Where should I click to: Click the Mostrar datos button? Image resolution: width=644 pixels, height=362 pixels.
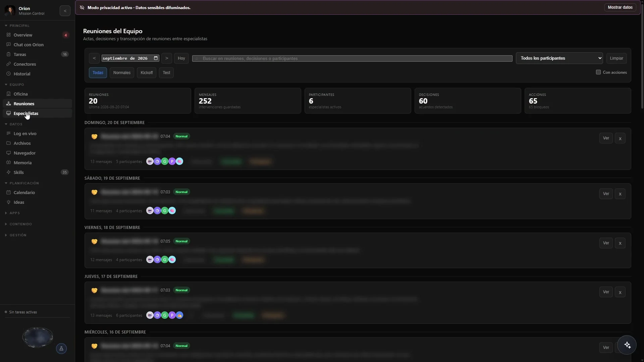(x=620, y=7)
